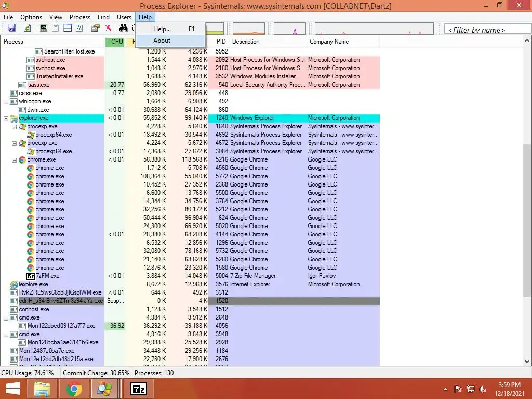Sort by the Process column header
Image resolution: width=532 pixels, height=399 pixels.
[52, 42]
